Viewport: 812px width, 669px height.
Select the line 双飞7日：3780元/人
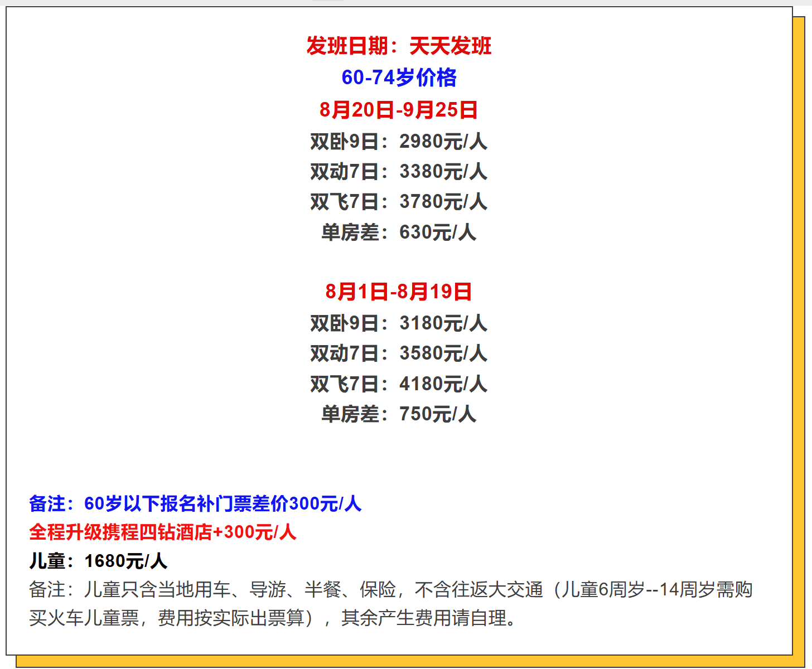tap(399, 202)
